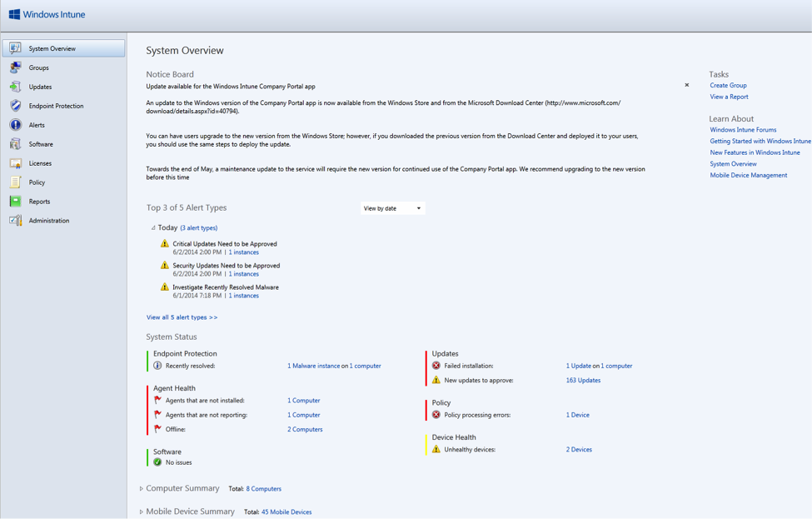The image size is (812, 519).
Task: Open Windows Intune Forums link
Action: pyautogui.click(x=743, y=130)
